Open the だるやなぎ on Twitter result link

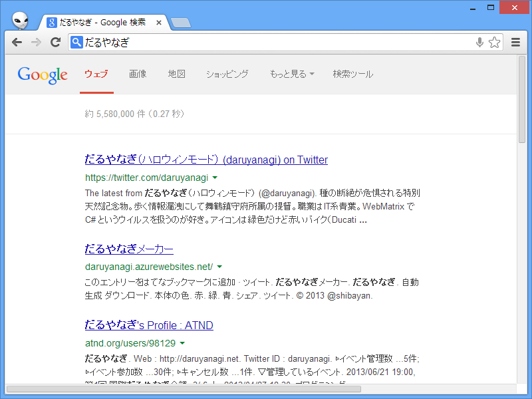(206, 160)
